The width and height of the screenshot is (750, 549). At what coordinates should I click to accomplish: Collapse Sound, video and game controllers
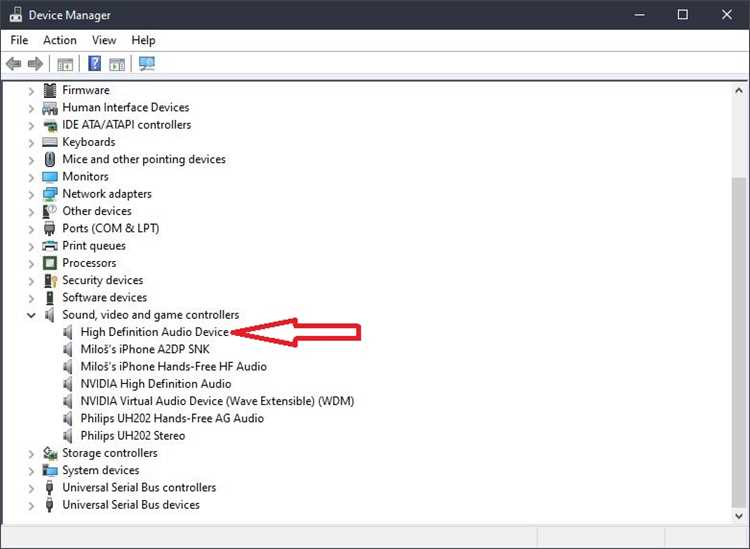click(x=31, y=315)
